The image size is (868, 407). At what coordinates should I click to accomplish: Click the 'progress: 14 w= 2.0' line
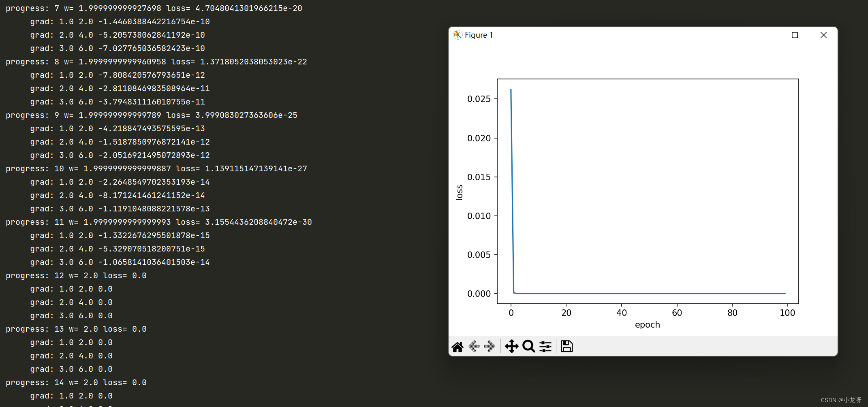(76, 382)
